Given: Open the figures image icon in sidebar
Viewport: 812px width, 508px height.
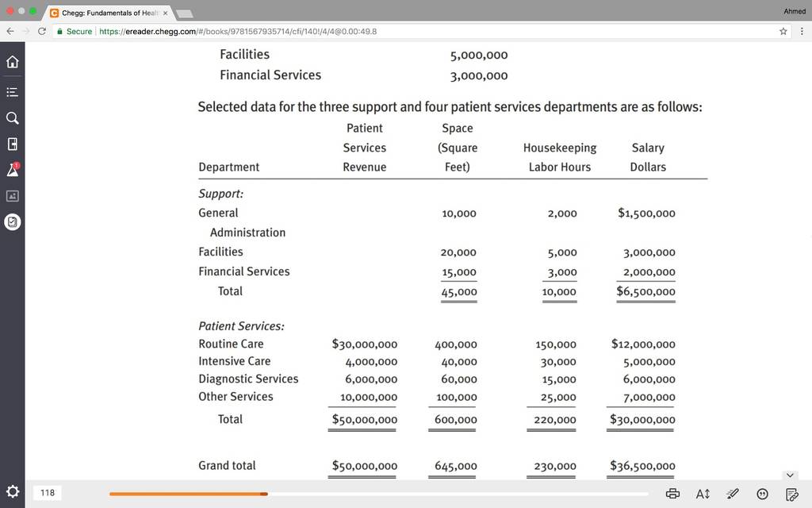Looking at the screenshot, I should pyautogui.click(x=13, y=196).
